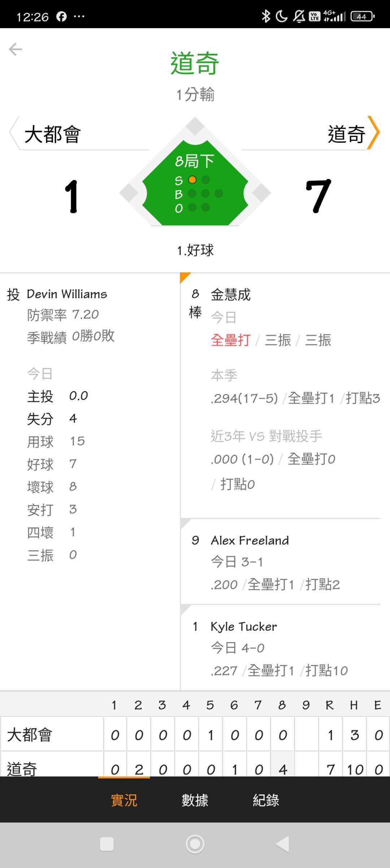
Task: Tap the Facebook notification icon in status bar
Action: coord(61,16)
